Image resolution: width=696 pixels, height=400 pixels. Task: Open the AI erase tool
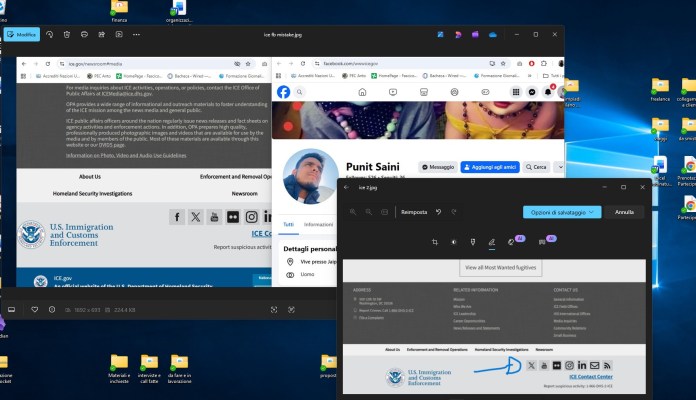pos(512,242)
